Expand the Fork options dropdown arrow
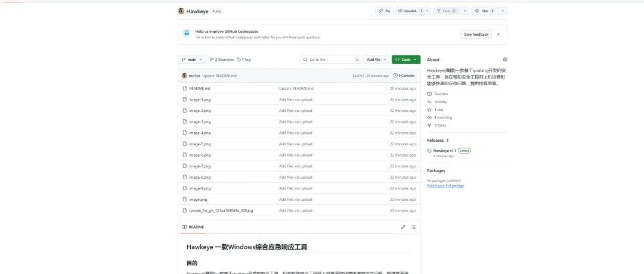The height and width of the screenshot is (274, 644). (465, 11)
